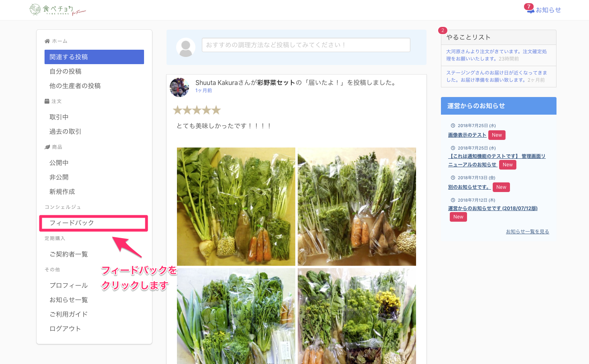
Task: View the top-left vegetable photo
Action: coord(236,206)
